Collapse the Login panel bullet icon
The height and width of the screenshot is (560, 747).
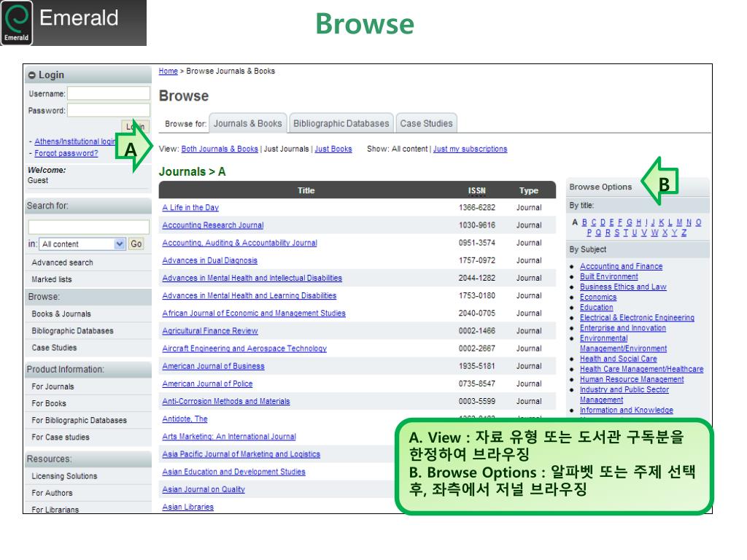tap(32, 75)
